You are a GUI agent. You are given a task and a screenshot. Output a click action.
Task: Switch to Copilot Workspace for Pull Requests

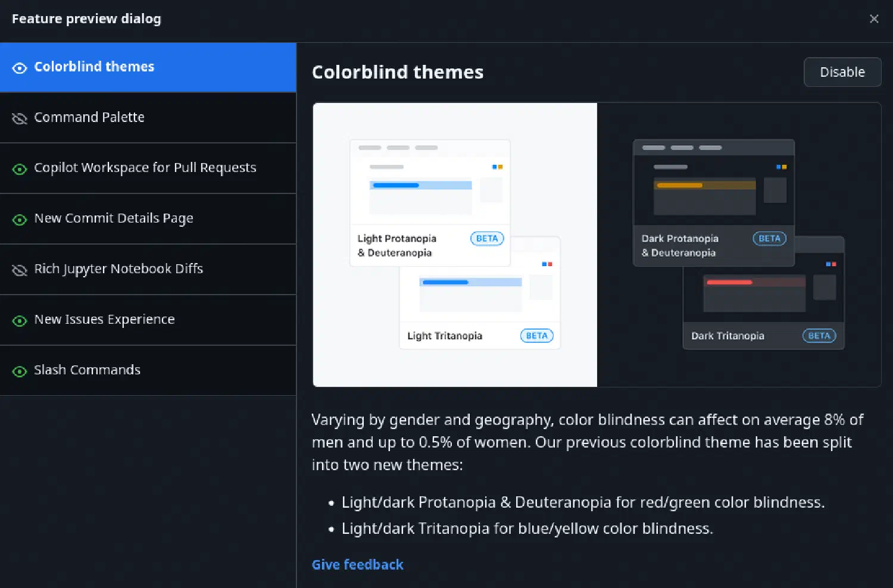pyautogui.click(x=145, y=168)
